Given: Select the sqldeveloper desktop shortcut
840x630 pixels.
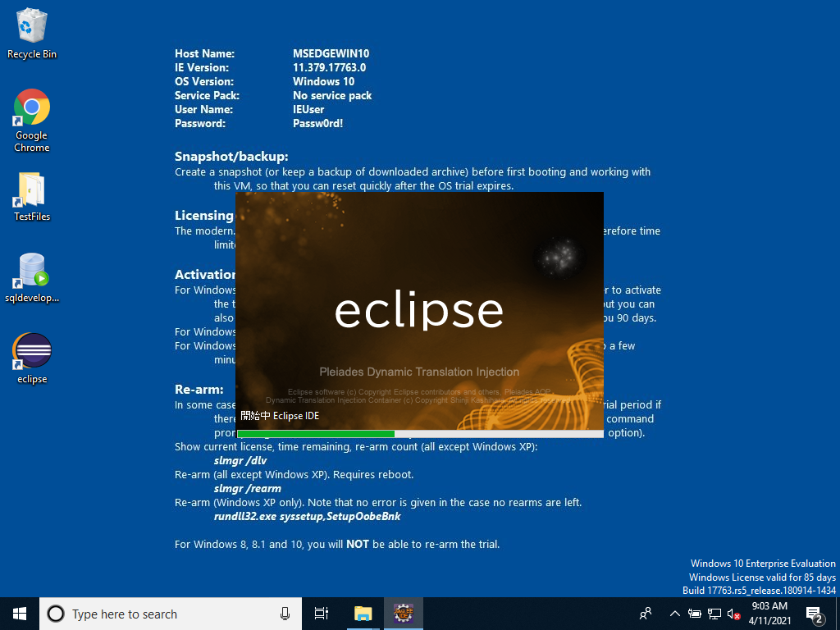Looking at the screenshot, I should coord(32,278).
